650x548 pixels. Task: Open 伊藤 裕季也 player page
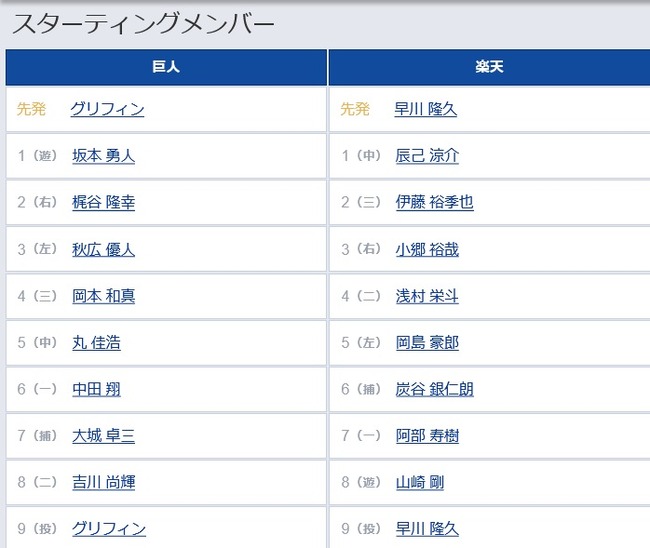tap(434, 202)
